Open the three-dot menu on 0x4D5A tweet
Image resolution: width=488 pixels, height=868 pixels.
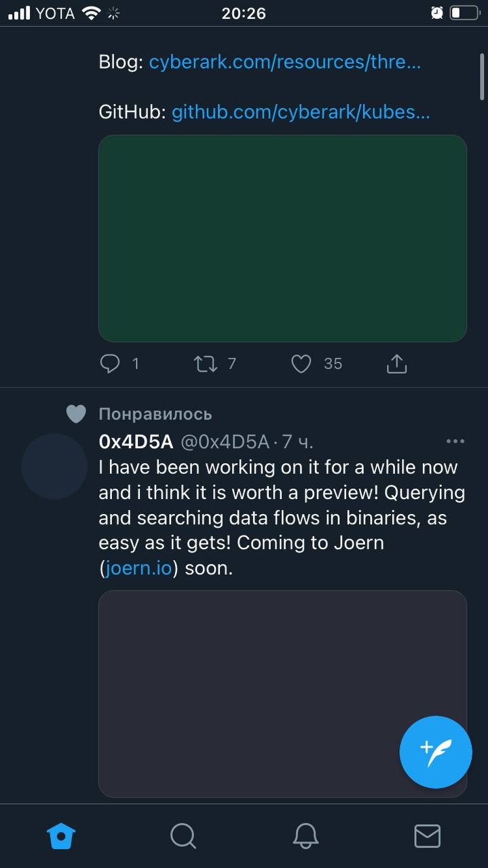(x=455, y=441)
